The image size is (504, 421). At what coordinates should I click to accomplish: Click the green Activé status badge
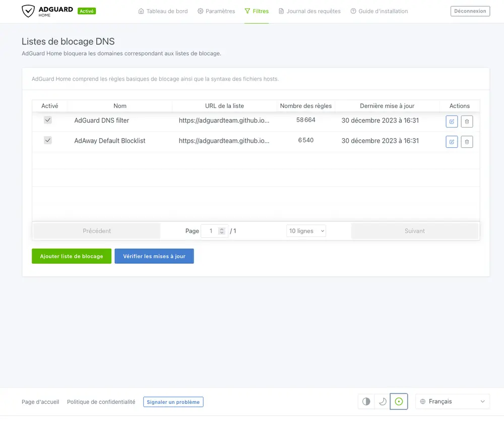pos(87,11)
